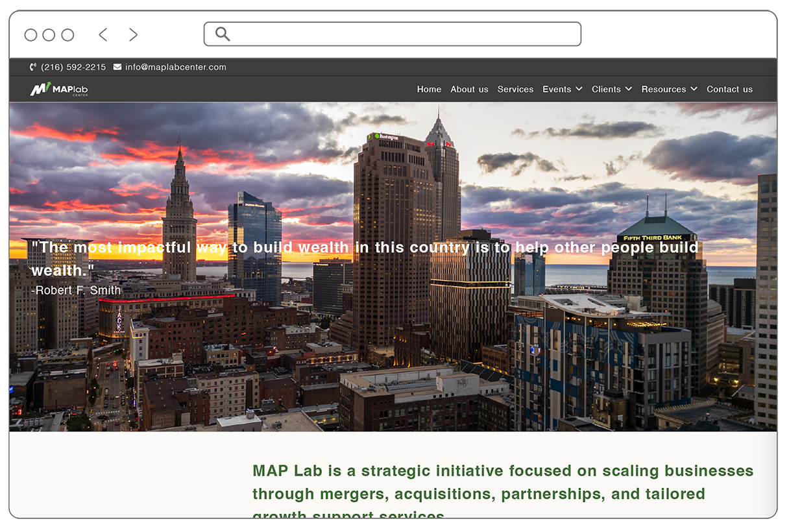Focus the browser address bar field
789x532 pixels.
pos(393,34)
